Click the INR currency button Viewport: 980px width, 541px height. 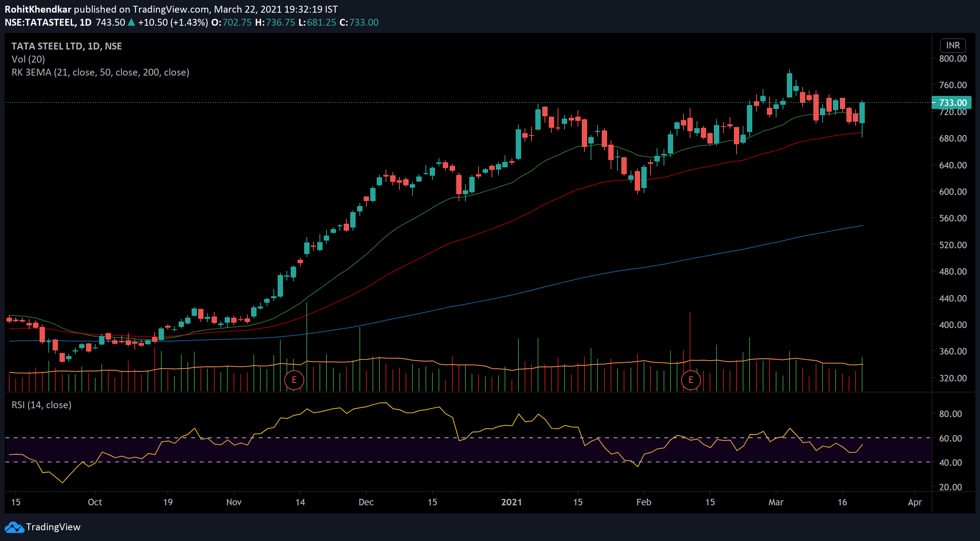pos(953,45)
